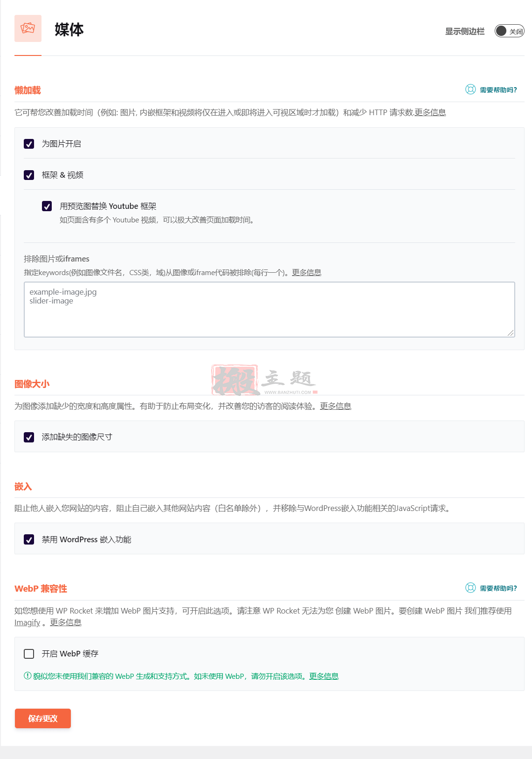The image size is (532, 759).
Task: Click the media section image icon
Action: (28, 28)
